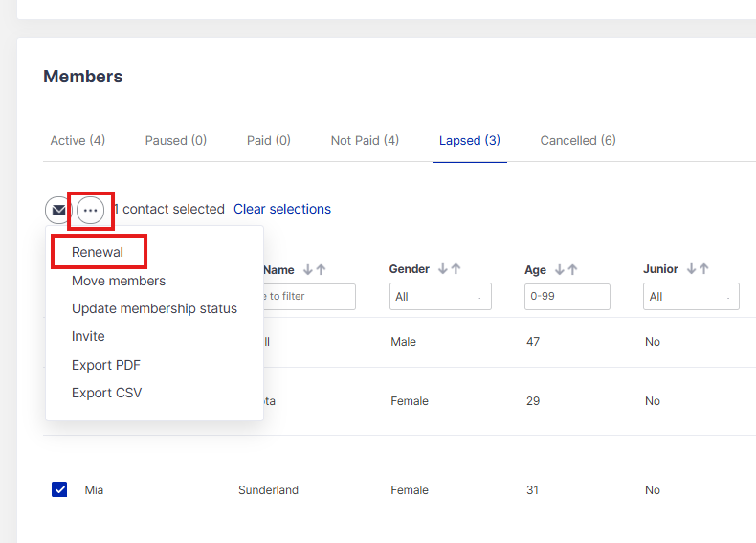Pick Update membership status option
Image resolution: width=756 pixels, height=543 pixels.
[154, 308]
